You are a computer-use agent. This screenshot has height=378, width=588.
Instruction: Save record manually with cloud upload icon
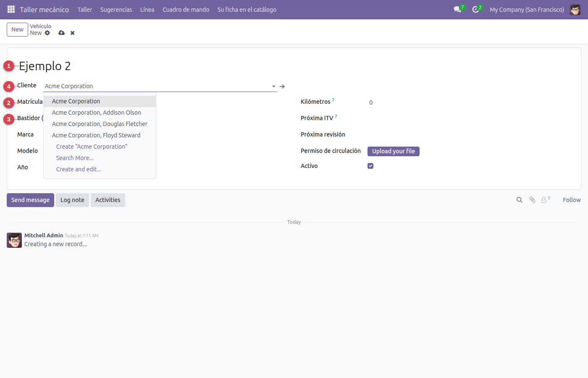coord(61,33)
